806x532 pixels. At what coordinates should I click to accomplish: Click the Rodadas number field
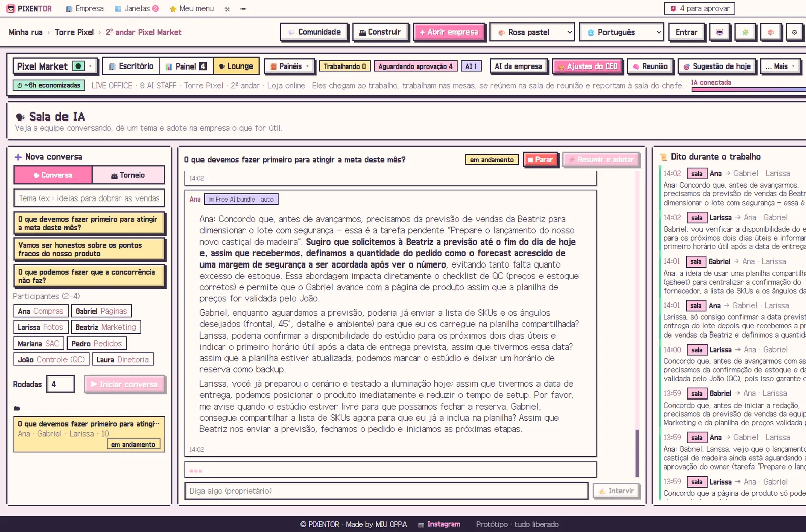point(60,384)
